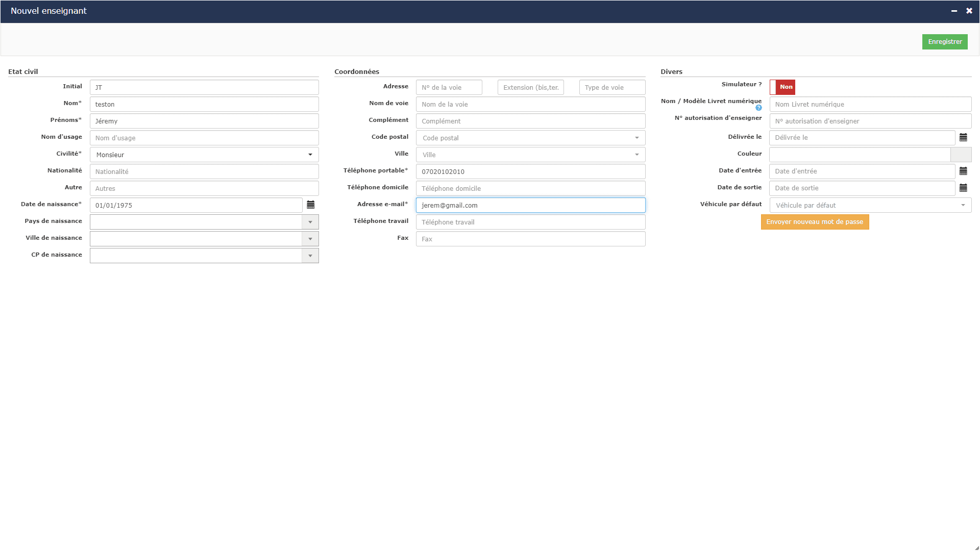
Task: Close the Nouvel enseignant dialog
Action: tap(969, 11)
